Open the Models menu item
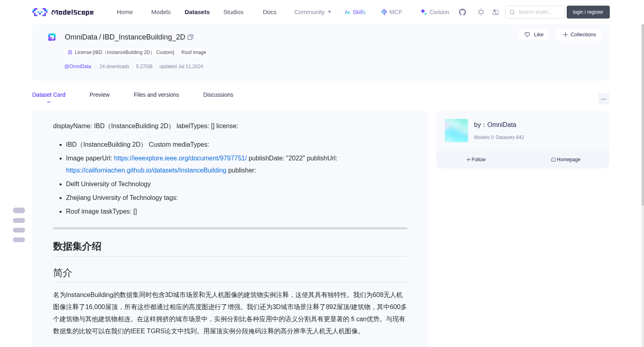644x347 pixels. (161, 12)
